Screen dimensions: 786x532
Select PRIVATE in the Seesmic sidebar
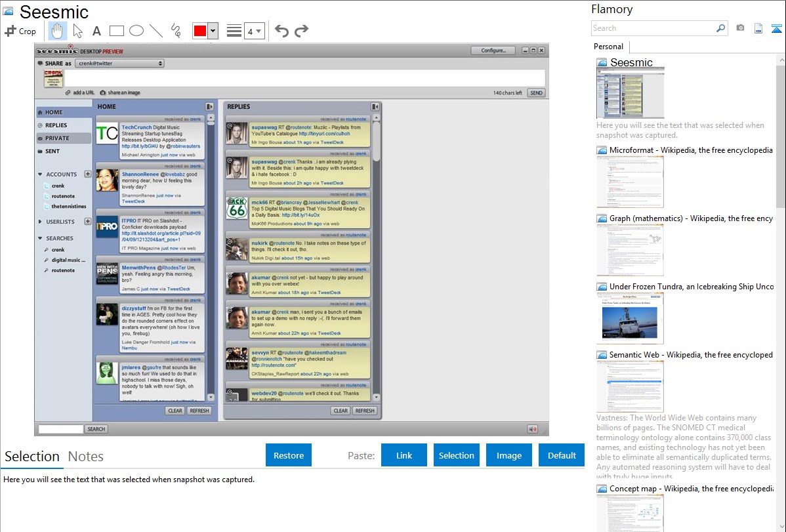64,138
